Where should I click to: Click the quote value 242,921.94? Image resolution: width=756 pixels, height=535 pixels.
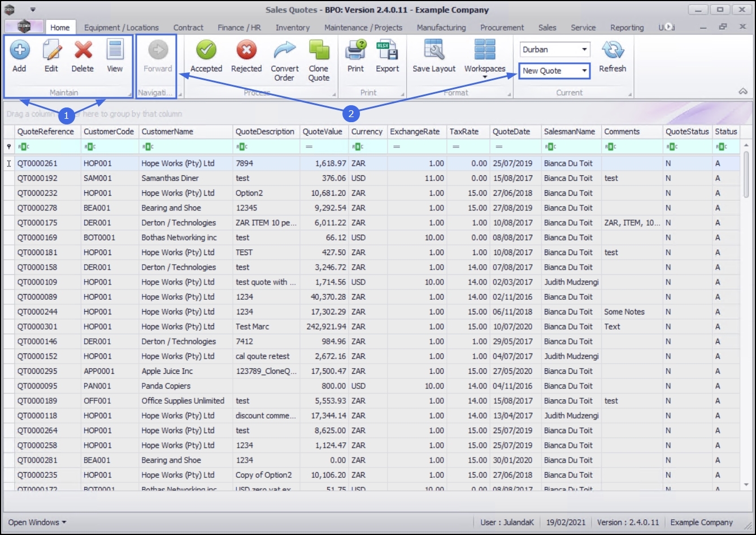click(x=325, y=327)
